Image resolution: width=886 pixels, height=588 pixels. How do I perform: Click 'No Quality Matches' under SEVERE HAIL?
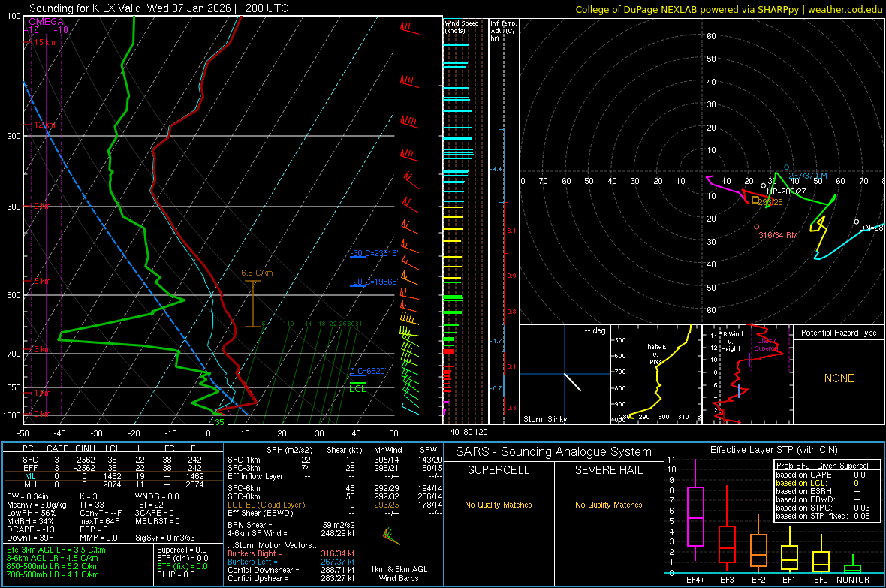click(608, 505)
